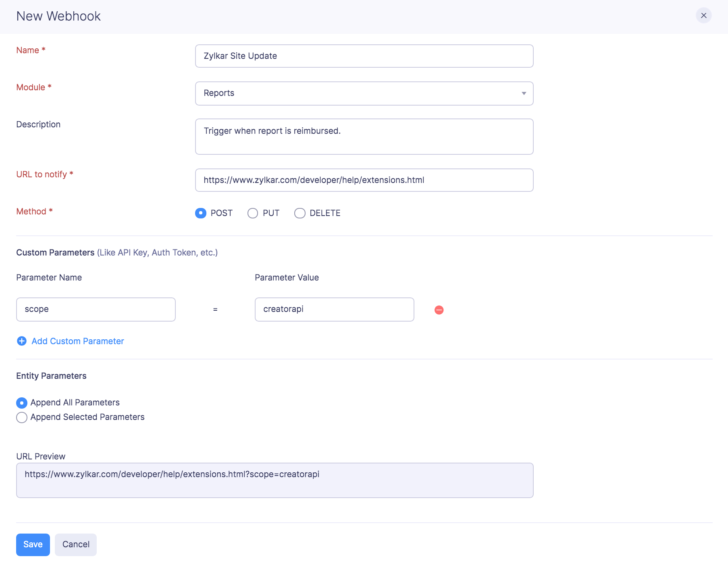Focus the Name field containing Zylkar Site Update
Viewport: 728px width, 565px height.
[364, 56]
